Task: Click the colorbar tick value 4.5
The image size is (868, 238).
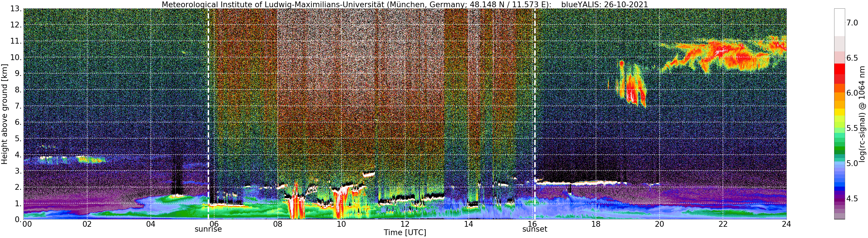Action: point(852,199)
